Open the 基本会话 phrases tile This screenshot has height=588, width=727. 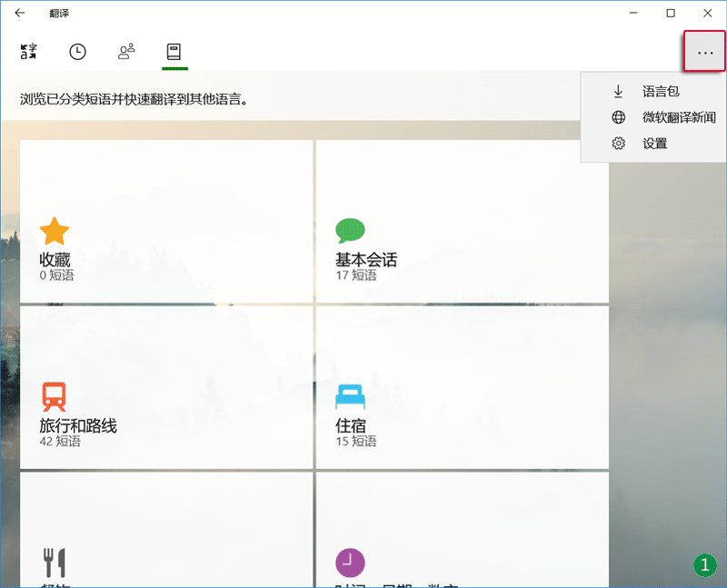[x=463, y=222]
